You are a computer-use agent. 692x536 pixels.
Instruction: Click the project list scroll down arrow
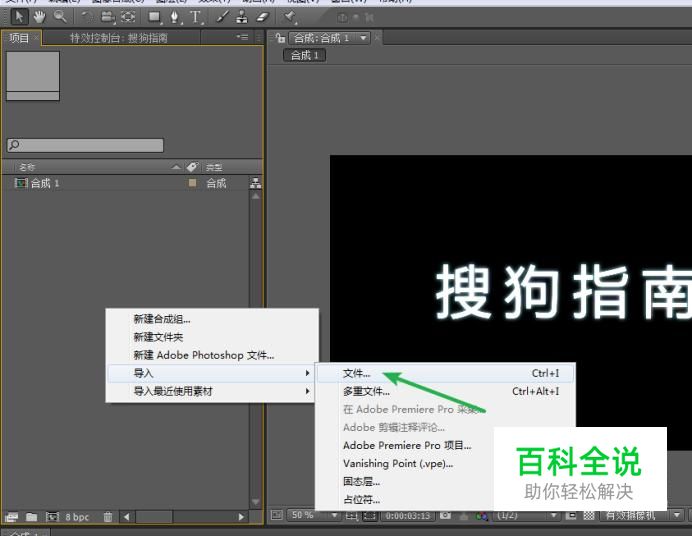point(256,502)
